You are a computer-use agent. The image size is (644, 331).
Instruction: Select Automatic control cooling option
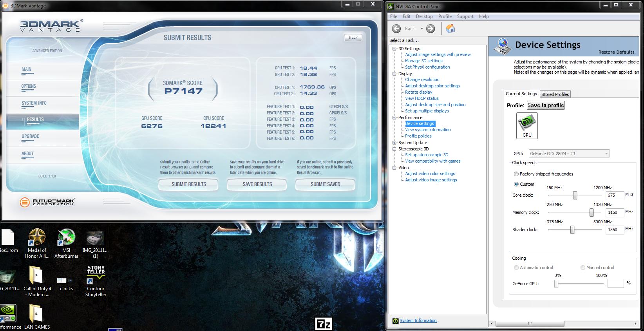516,268
